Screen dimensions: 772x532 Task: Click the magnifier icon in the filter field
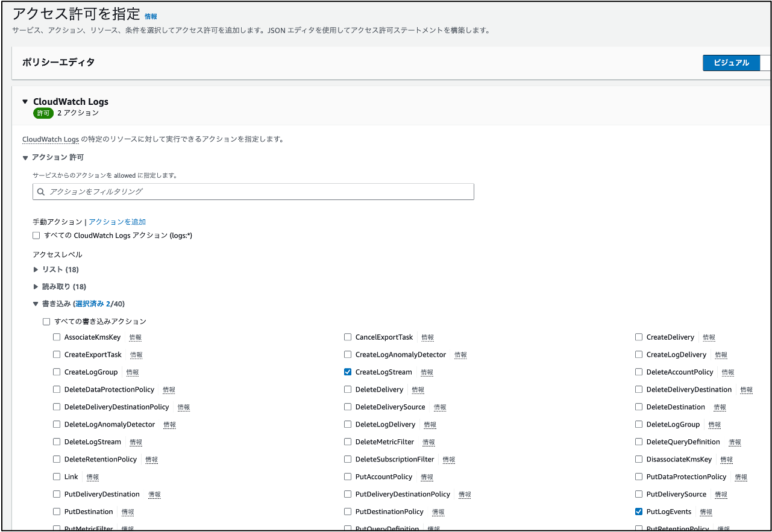coord(41,191)
